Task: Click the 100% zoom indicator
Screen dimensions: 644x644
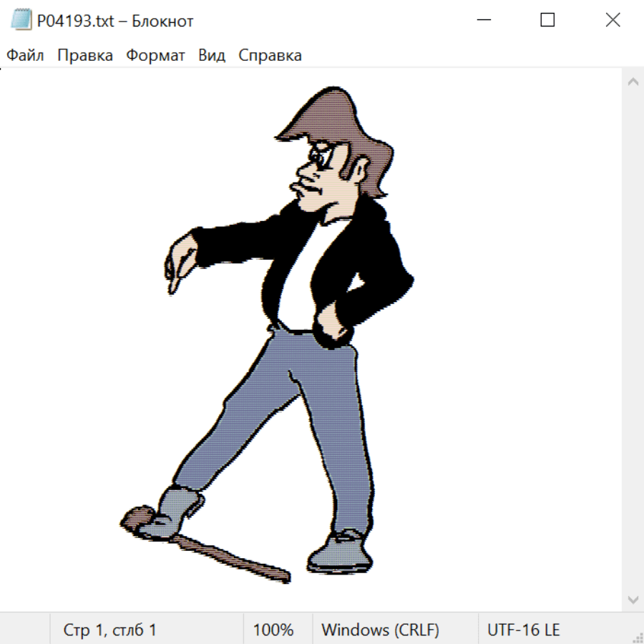Action: coord(273,630)
